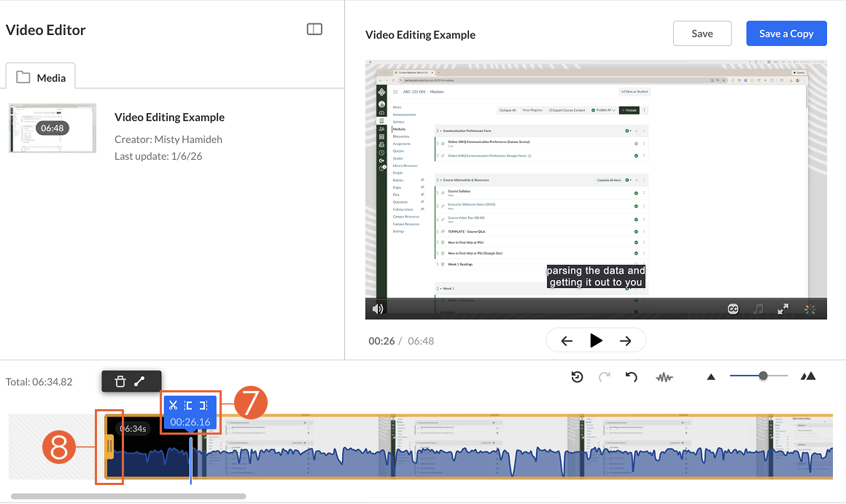
Task: Split the clip with the scissors tool
Action: [173, 405]
